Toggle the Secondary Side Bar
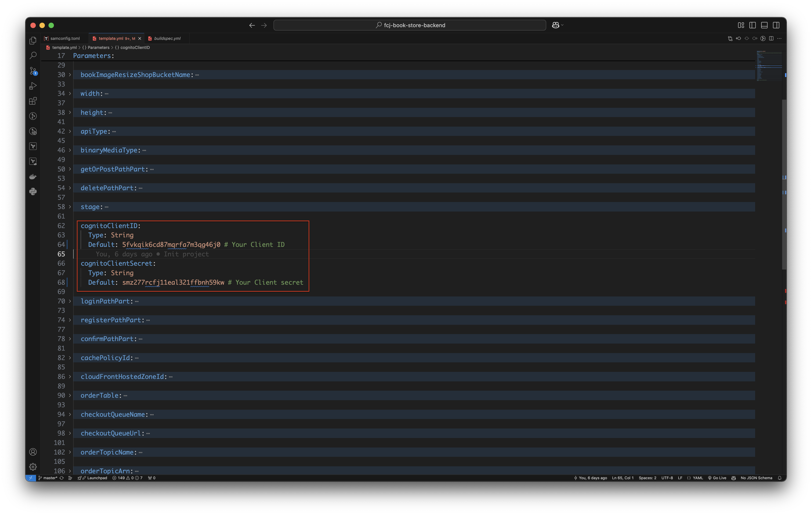Screen dimensions: 812x515 776,25
